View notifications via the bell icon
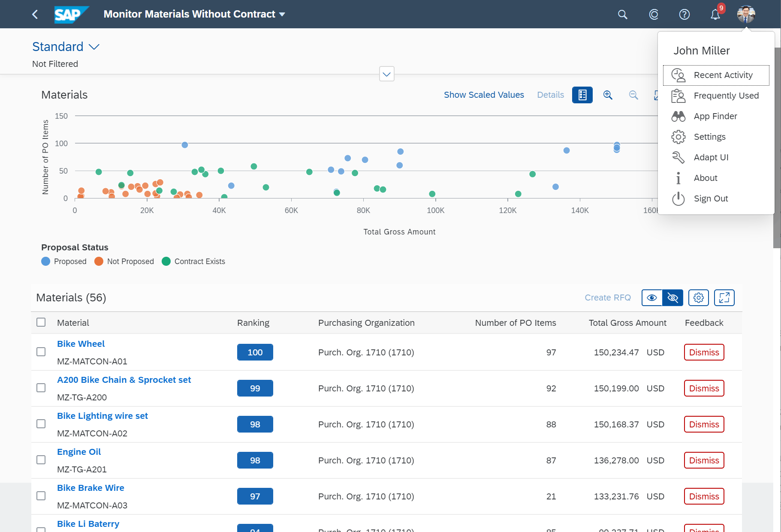The width and height of the screenshot is (781, 532). click(715, 14)
